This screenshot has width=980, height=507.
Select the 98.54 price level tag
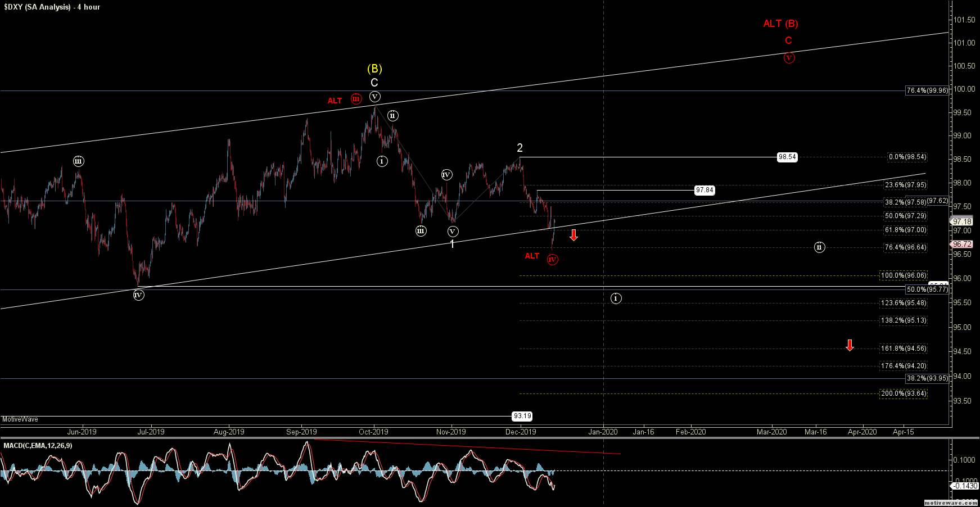pyautogui.click(x=787, y=157)
